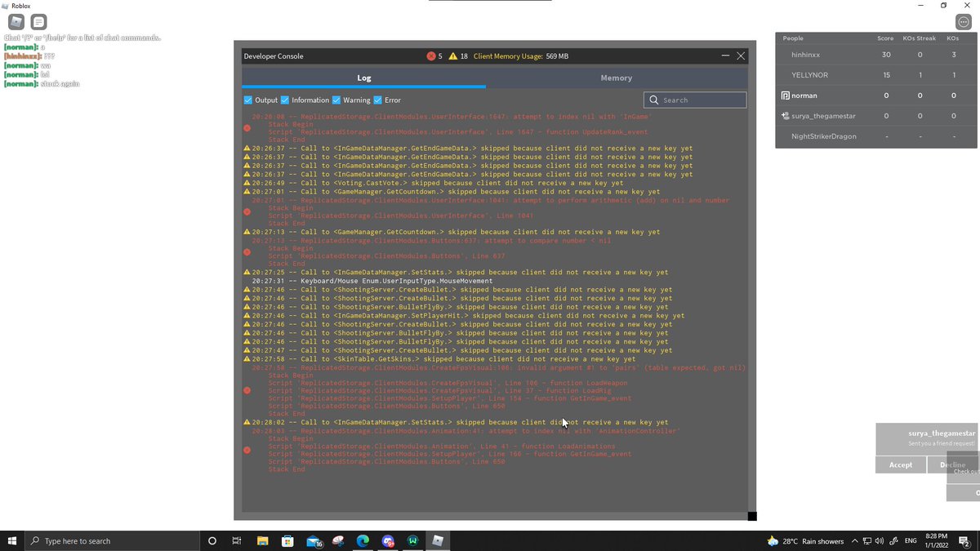
Task: Open Microsoft Edge from taskbar
Action: 363,540
